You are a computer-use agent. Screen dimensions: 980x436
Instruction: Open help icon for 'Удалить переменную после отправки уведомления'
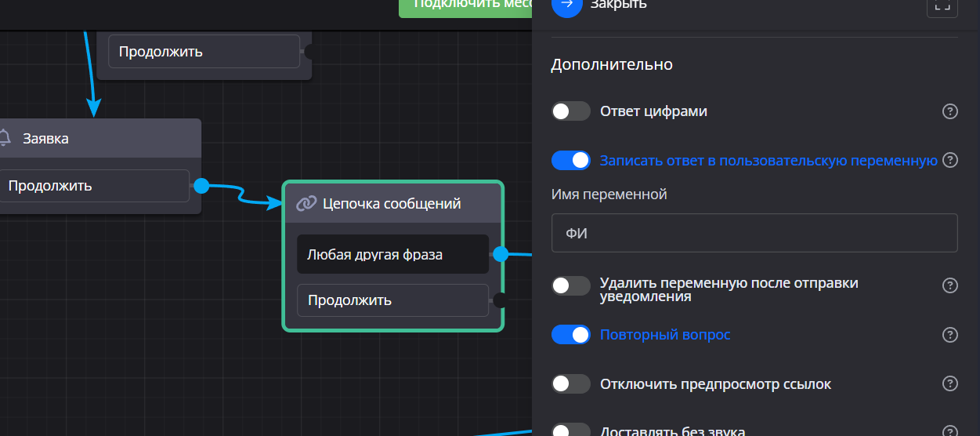pos(949,285)
